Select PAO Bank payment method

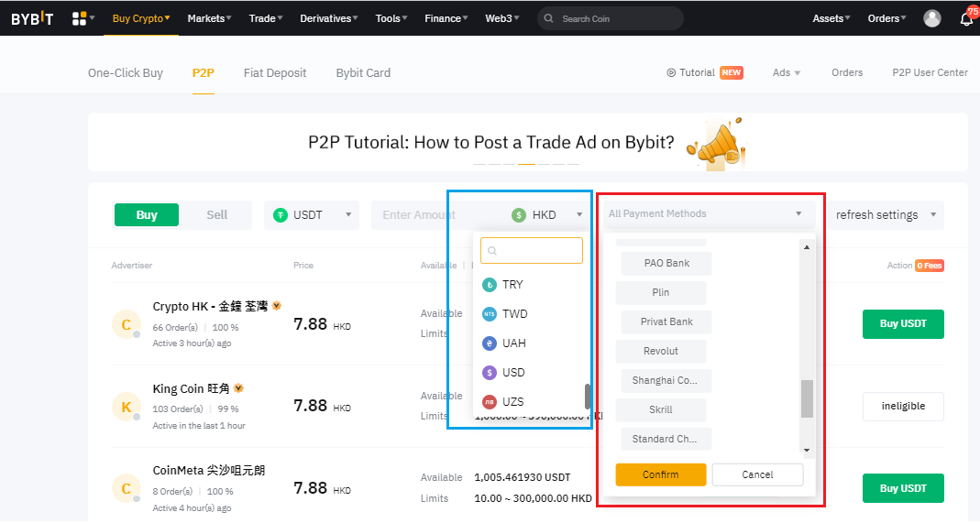pos(666,264)
